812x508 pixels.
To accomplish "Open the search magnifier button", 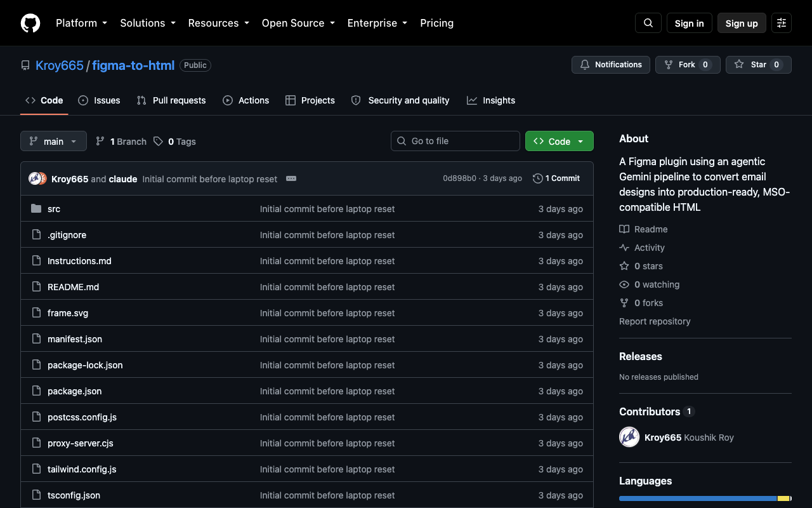I will [648, 23].
